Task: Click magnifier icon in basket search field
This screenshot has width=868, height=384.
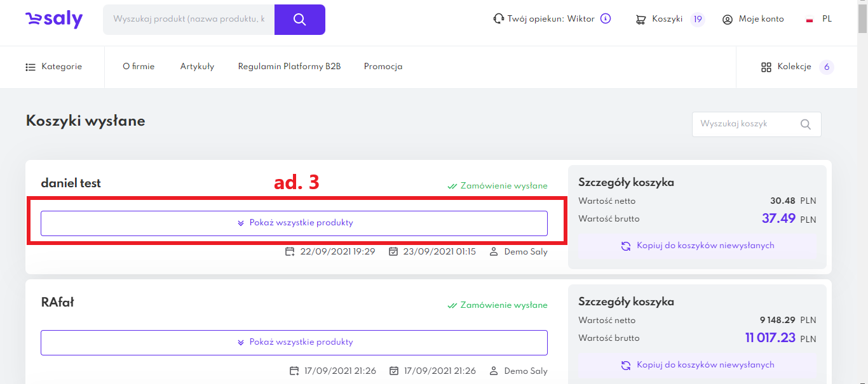Action: click(x=806, y=124)
